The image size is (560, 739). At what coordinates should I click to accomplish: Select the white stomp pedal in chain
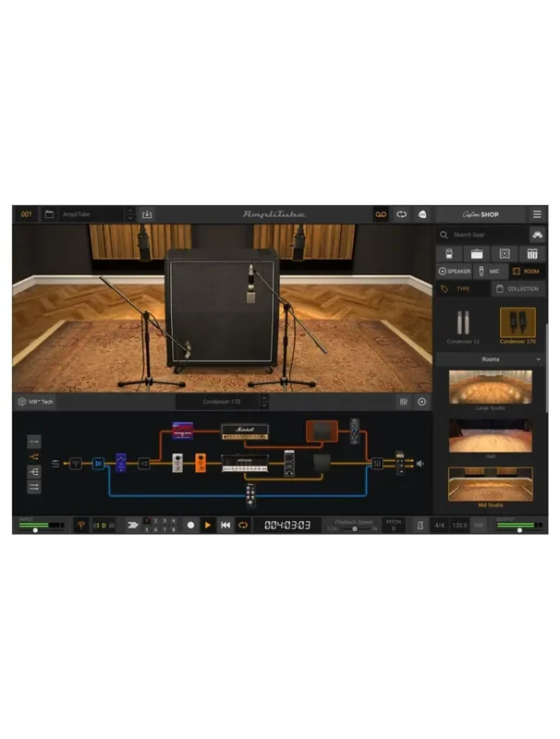point(177,463)
